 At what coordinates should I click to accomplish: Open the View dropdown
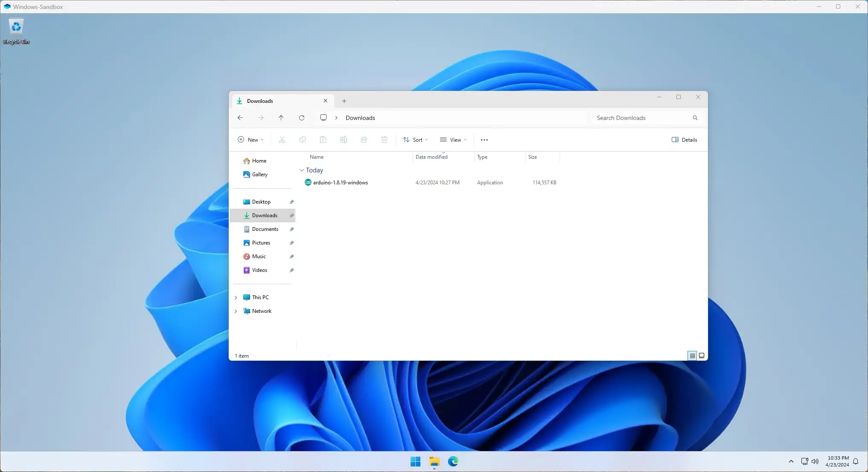point(453,140)
